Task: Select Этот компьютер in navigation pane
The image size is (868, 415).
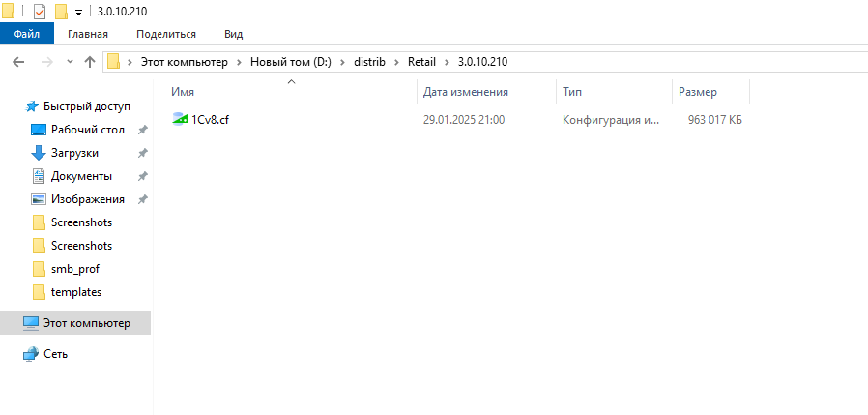Action: tap(86, 323)
